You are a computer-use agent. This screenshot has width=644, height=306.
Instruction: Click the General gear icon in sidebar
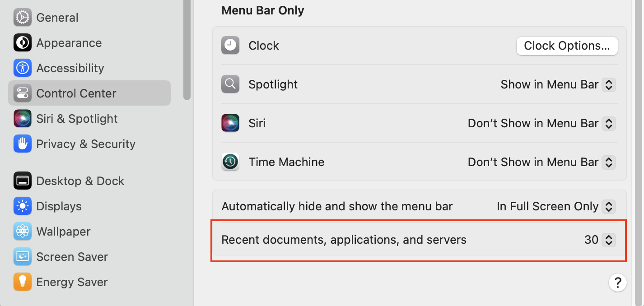tap(23, 18)
